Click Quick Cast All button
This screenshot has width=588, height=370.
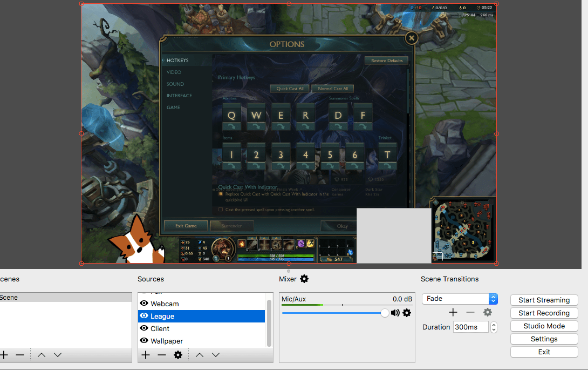point(290,89)
